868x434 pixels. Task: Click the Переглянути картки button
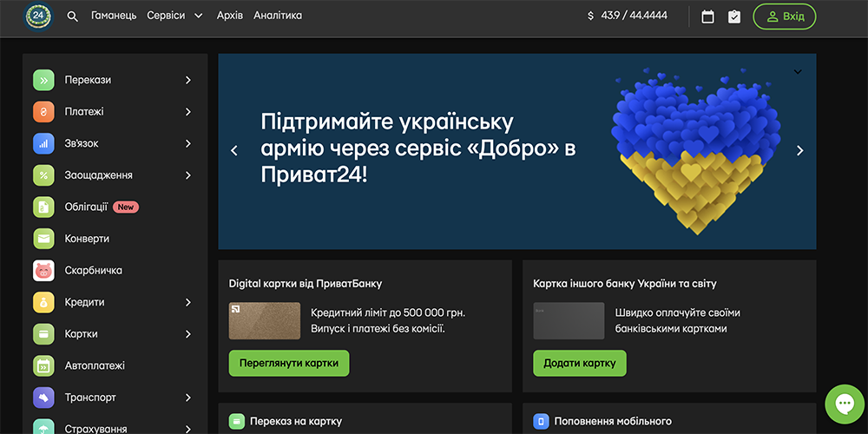289,364
